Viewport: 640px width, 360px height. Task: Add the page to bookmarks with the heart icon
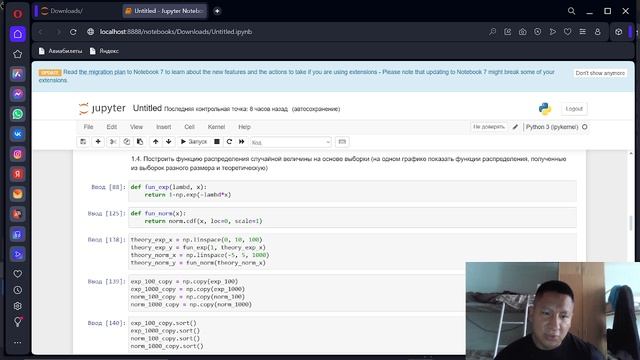tap(567, 32)
